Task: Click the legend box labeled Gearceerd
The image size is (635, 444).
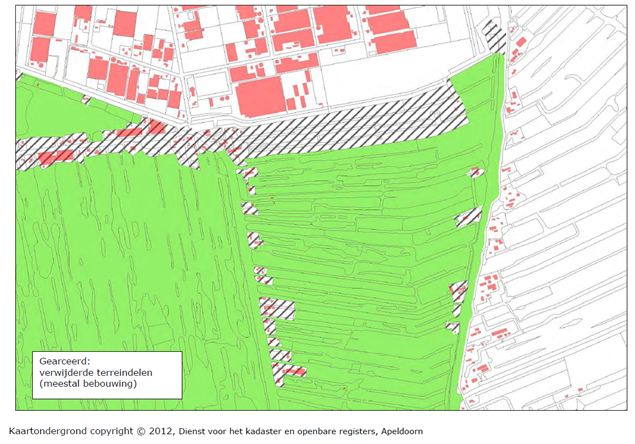Action: click(x=105, y=370)
